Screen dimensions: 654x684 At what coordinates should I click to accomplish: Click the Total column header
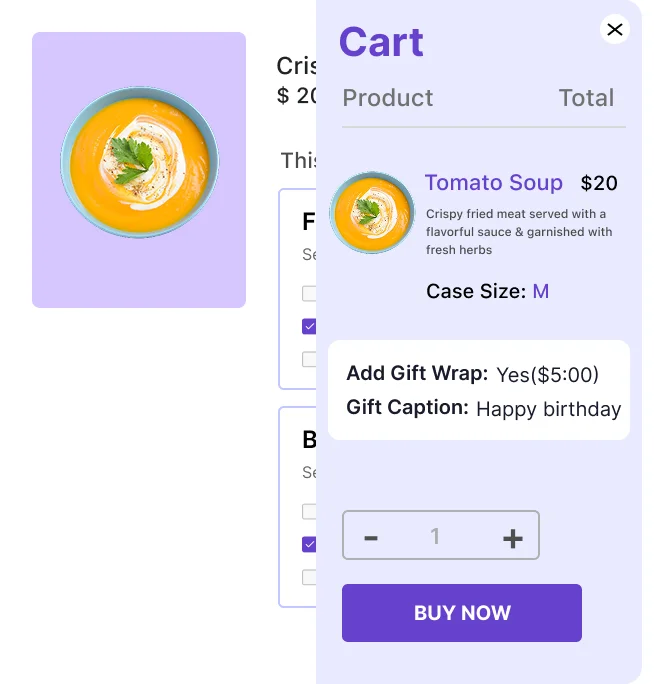click(x=586, y=98)
